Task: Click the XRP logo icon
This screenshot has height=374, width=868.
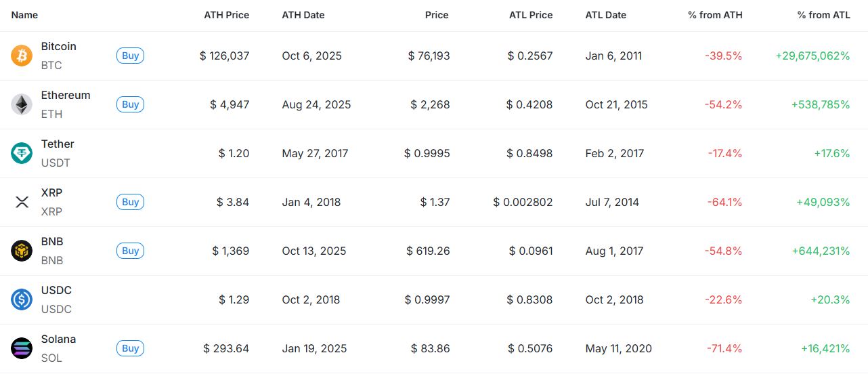Action: click(22, 202)
